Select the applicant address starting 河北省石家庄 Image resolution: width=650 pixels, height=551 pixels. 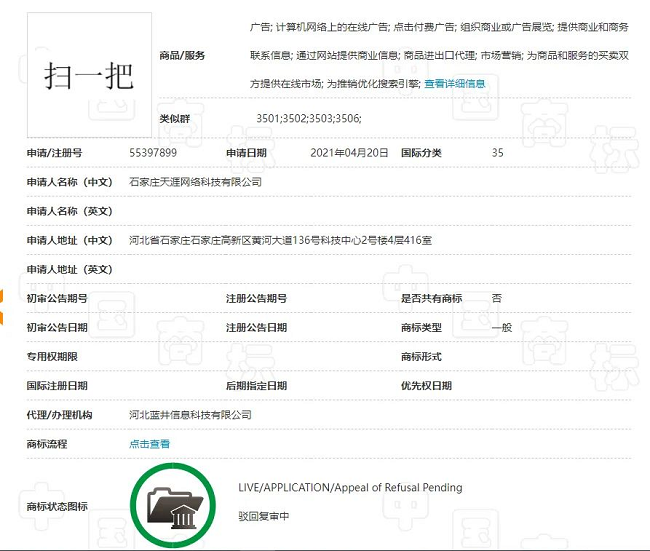click(280, 240)
